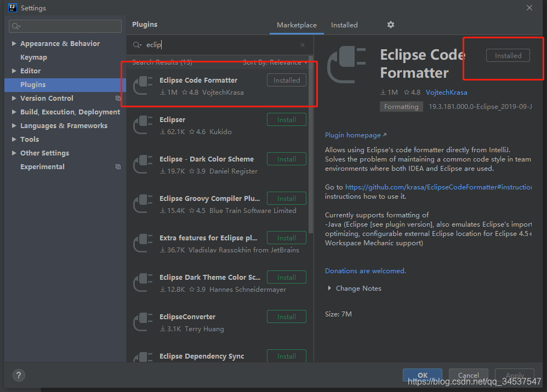Install the EclipseConverter plugin
This screenshot has width=547, height=392.
(287, 316)
